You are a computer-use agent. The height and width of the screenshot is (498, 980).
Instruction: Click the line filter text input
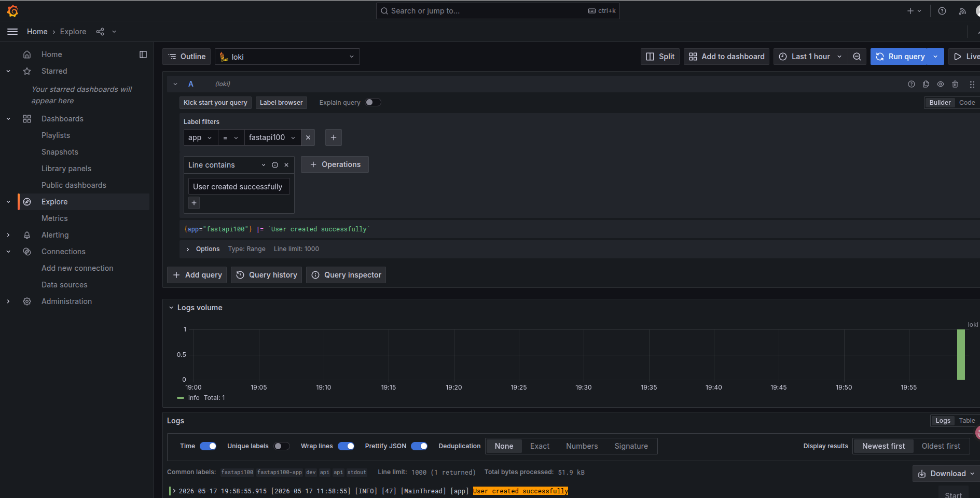tap(239, 187)
